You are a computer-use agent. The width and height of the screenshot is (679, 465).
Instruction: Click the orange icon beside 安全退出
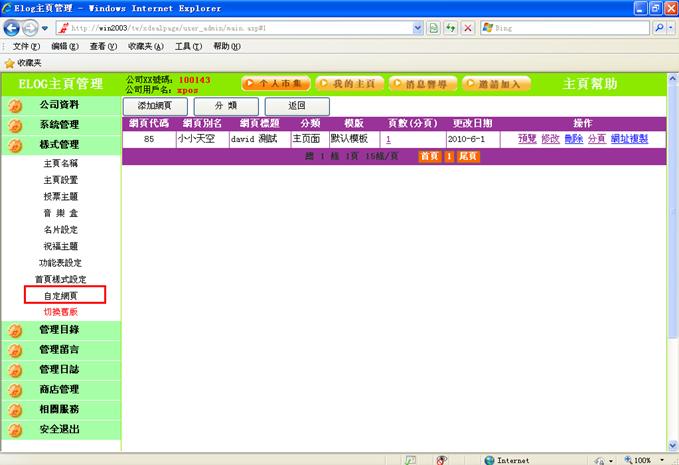pos(15,430)
